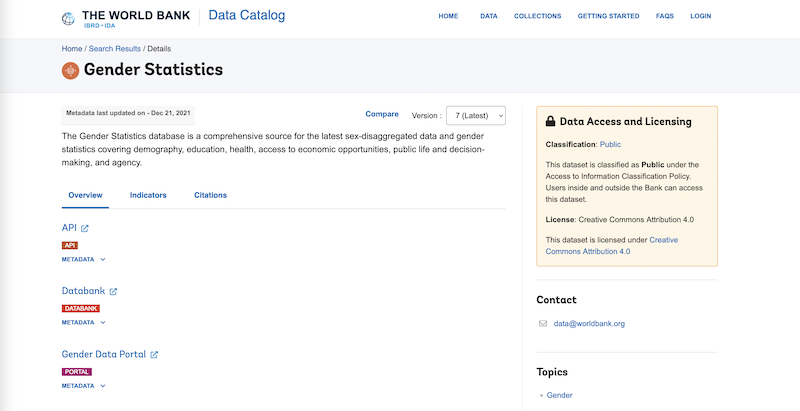Expand METADATA under the Databank resource
Screen dimensions: 800x411
click(84, 322)
